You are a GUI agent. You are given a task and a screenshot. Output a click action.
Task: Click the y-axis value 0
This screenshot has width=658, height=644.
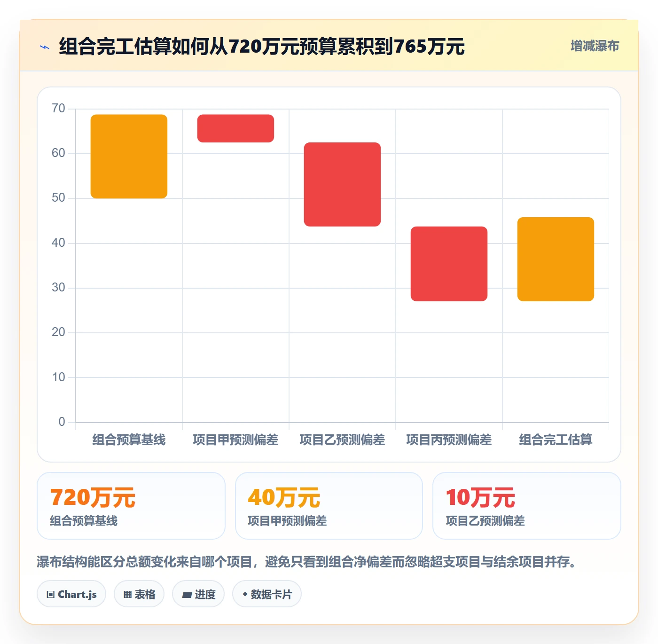point(62,422)
